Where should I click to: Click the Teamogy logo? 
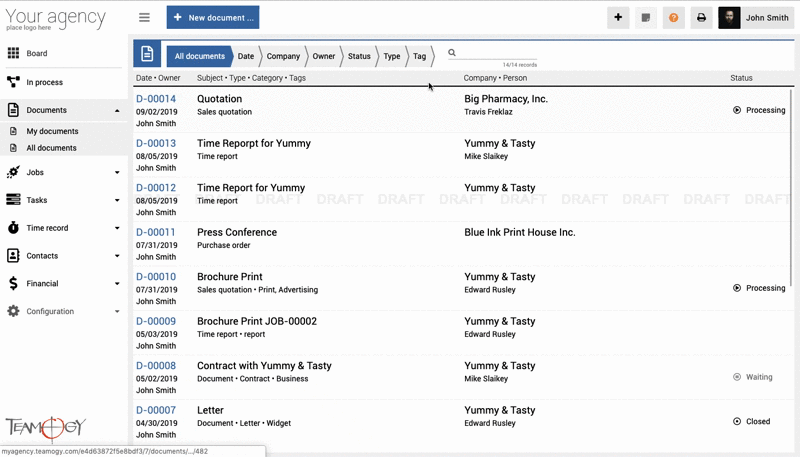tap(45, 427)
